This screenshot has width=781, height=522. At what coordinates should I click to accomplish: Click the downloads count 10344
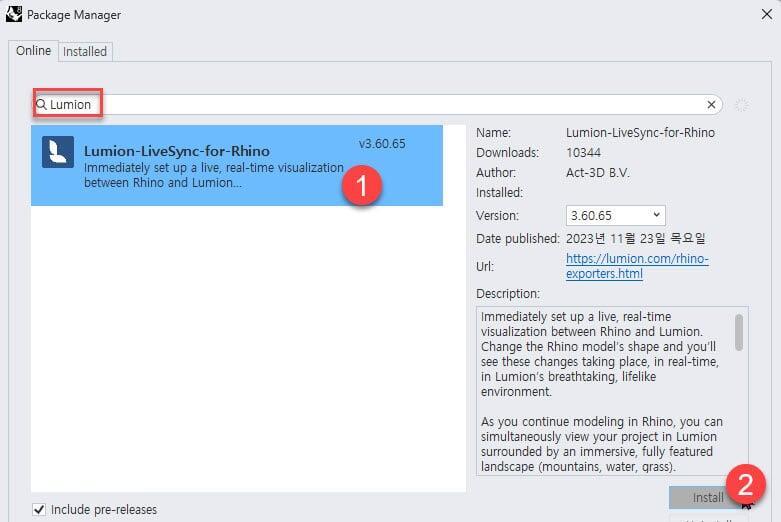point(583,152)
